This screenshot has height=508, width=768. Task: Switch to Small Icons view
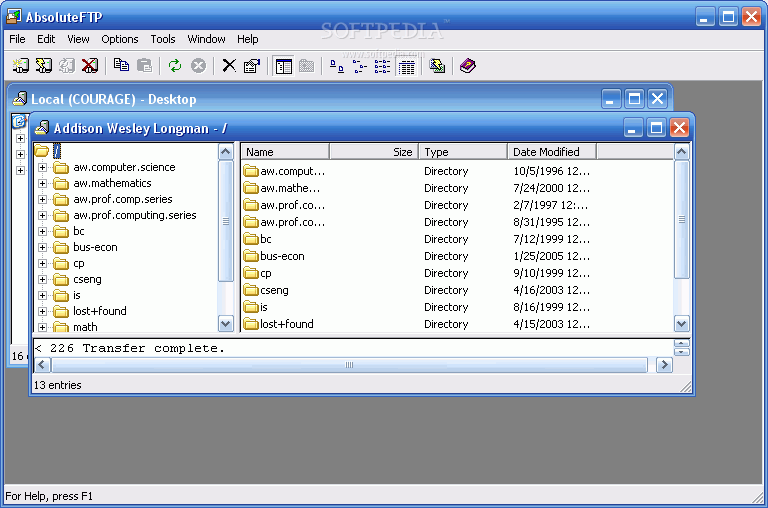(360, 66)
